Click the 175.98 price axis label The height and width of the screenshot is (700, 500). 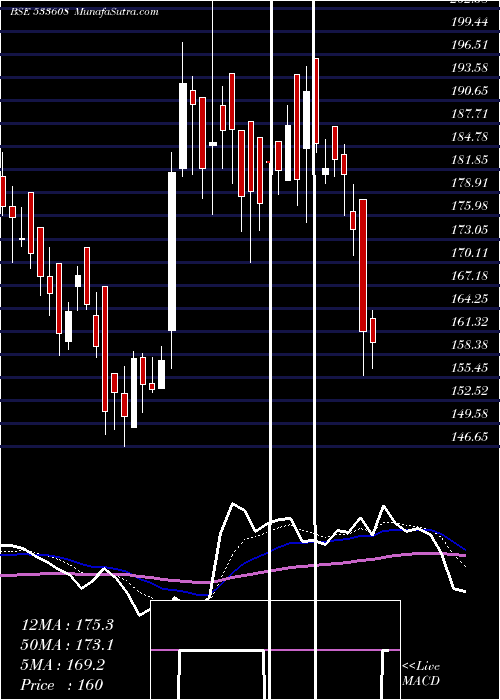[x=469, y=206]
